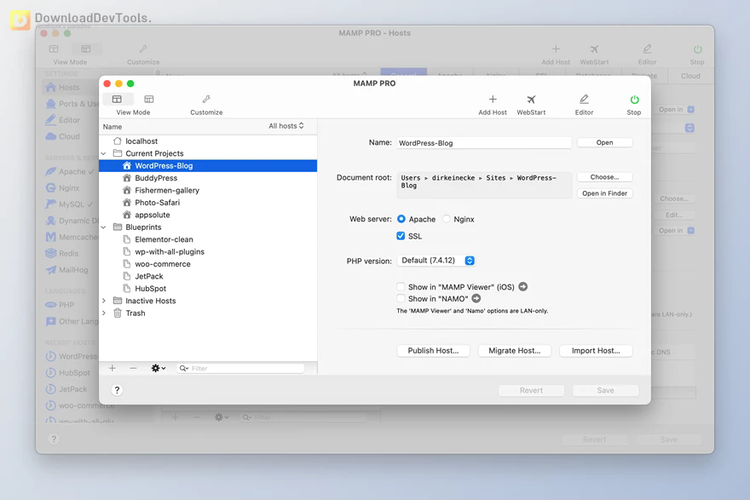Open search options magnifier in filter field
The width and height of the screenshot is (750, 500).
(184, 368)
